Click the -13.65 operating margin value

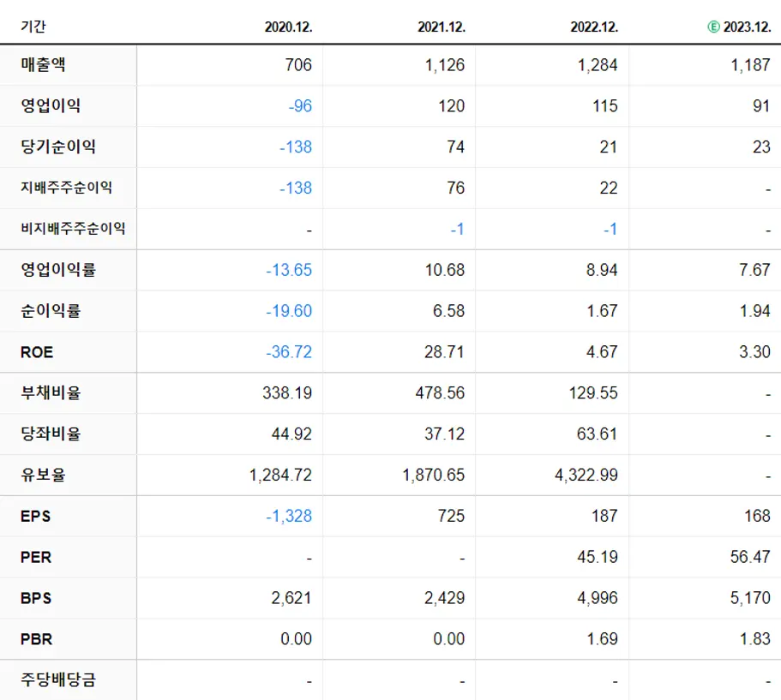pyautogui.click(x=289, y=270)
